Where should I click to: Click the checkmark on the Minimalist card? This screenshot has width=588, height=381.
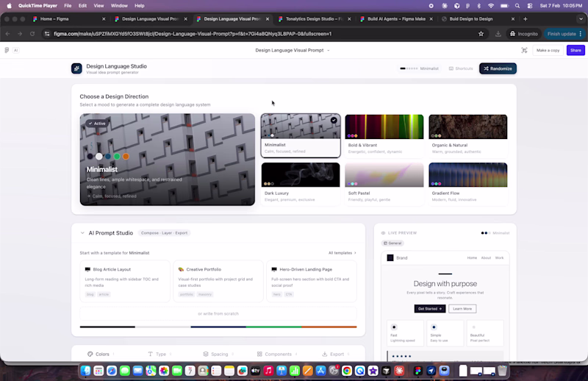(x=334, y=120)
